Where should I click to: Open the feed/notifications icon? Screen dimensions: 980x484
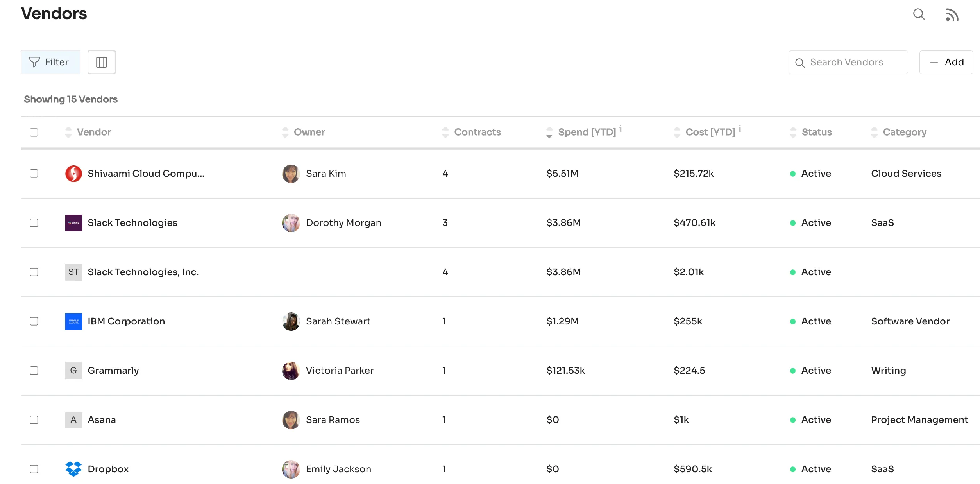[x=952, y=15]
